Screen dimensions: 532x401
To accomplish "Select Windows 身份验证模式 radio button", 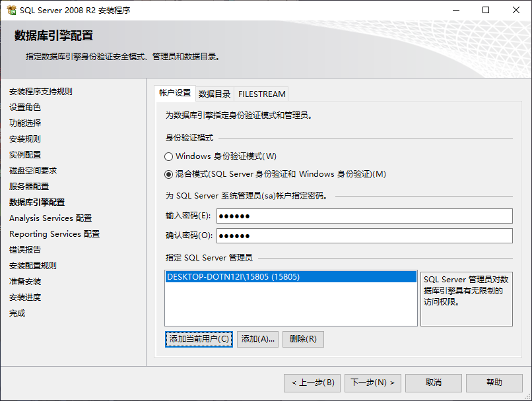I will click(x=168, y=156).
